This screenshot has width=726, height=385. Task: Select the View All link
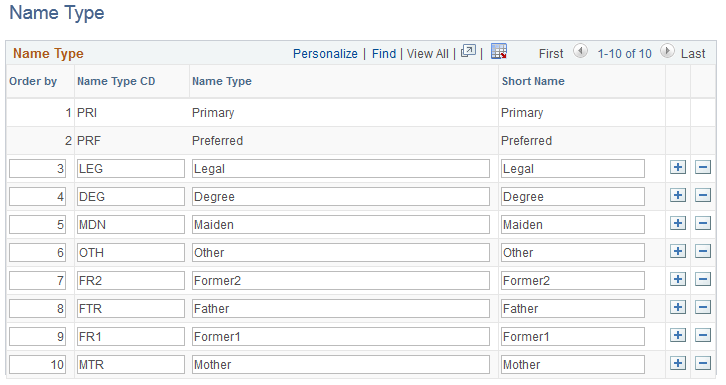click(427, 54)
